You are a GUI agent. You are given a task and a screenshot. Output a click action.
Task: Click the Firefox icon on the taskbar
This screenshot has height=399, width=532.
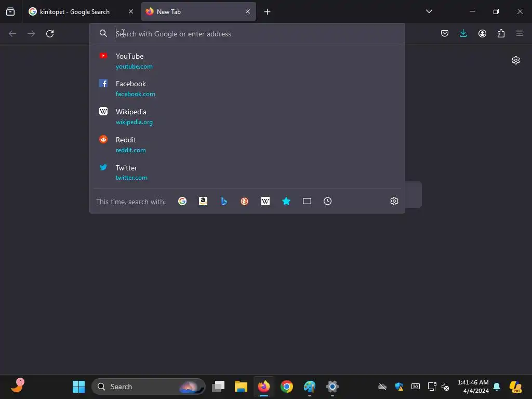click(264, 387)
